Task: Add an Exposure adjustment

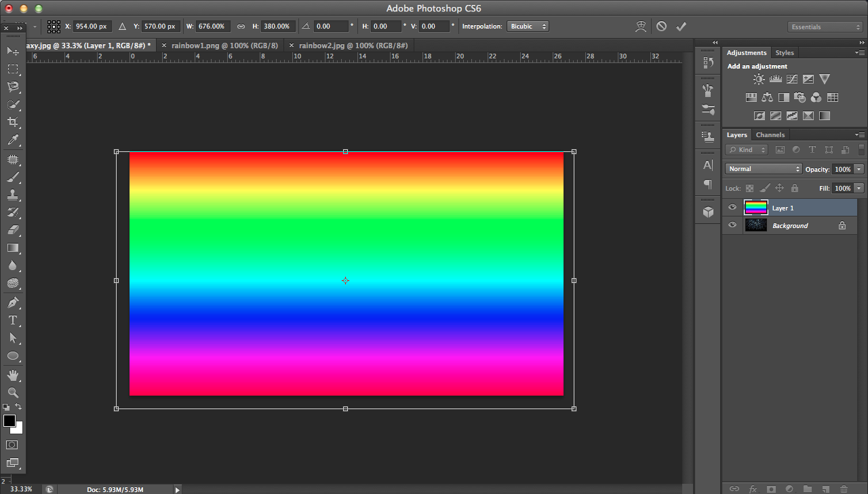Action: (808, 79)
